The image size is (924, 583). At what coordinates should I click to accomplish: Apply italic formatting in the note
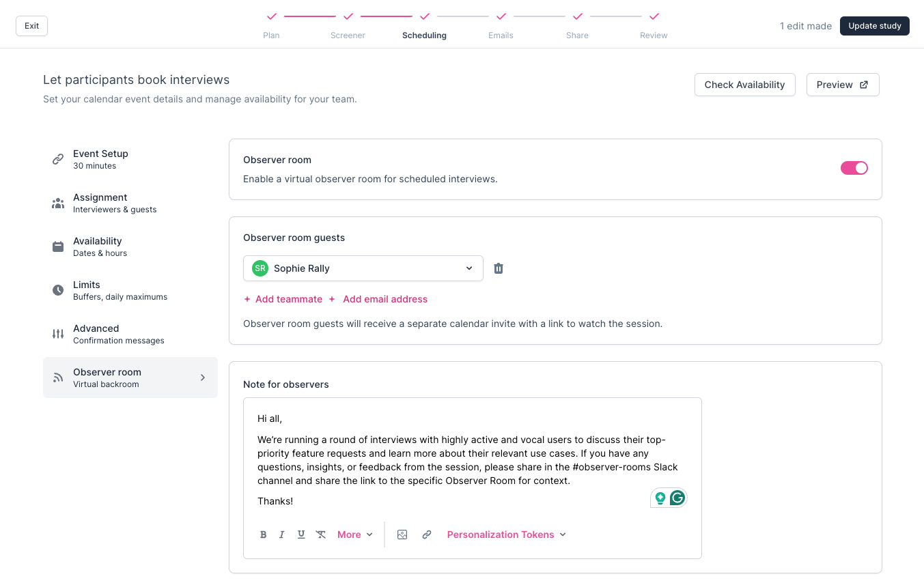click(281, 535)
